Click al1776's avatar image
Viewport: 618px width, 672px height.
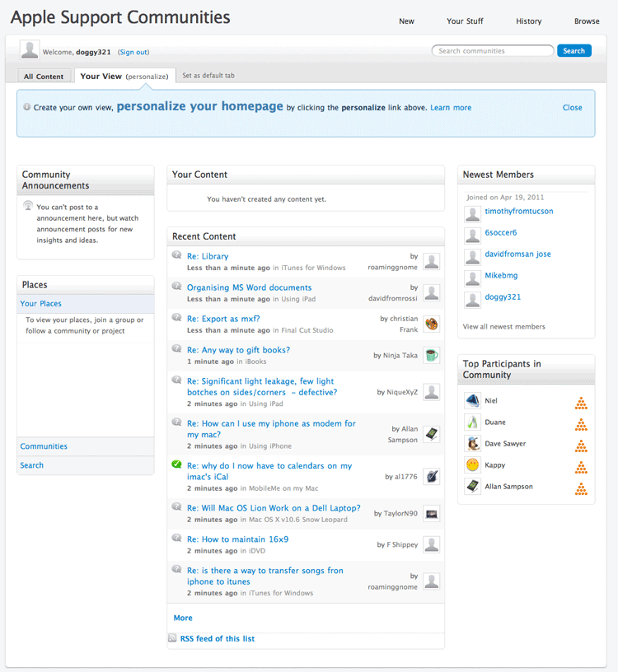coord(432,477)
